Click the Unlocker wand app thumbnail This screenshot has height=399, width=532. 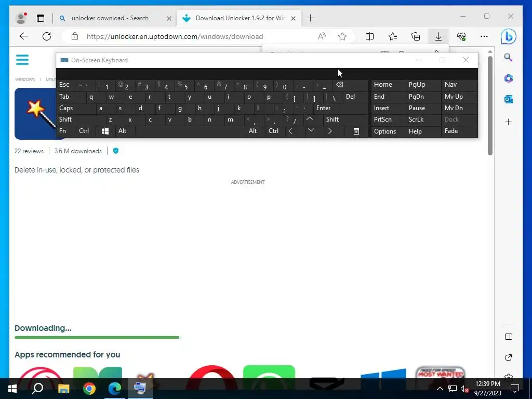coord(35,114)
